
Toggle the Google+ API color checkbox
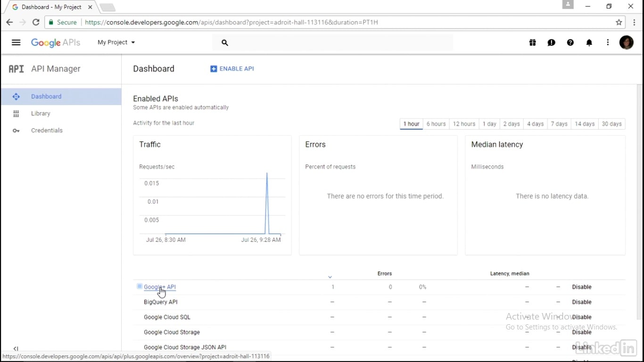(140, 286)
